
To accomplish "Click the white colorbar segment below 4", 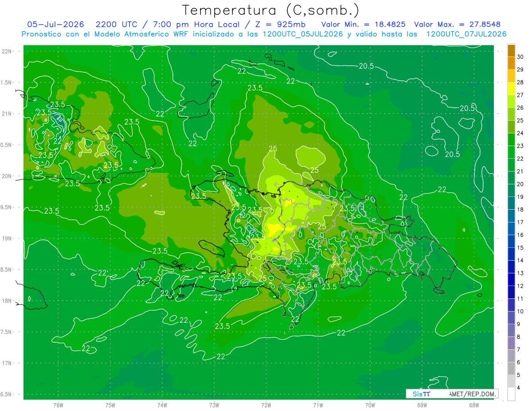I will point(511,394).
